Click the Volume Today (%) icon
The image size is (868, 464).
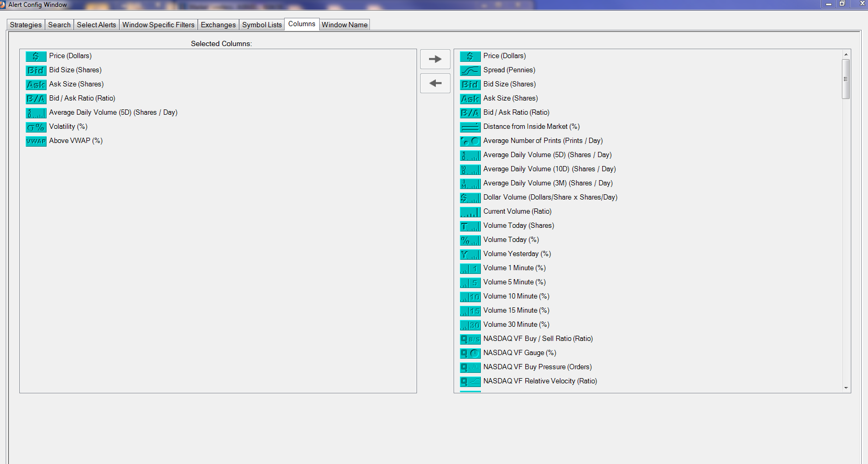pyautogui.click(x=470, y=240)
